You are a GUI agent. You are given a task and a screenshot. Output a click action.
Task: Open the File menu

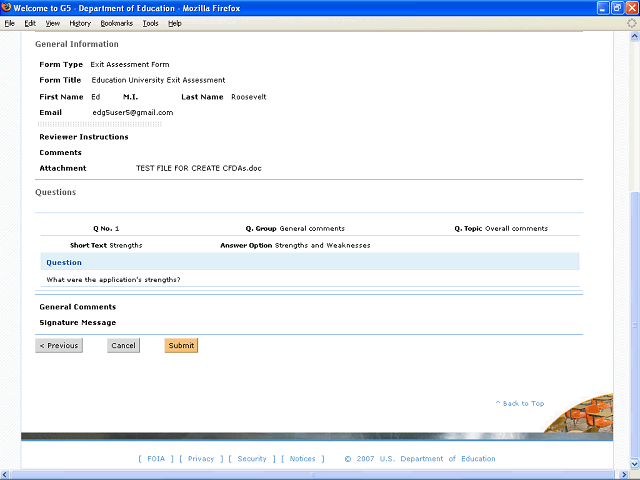[9, 23]
